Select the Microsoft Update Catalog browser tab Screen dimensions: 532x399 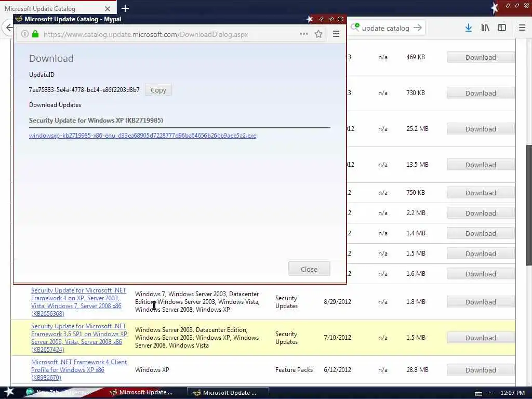58,8
